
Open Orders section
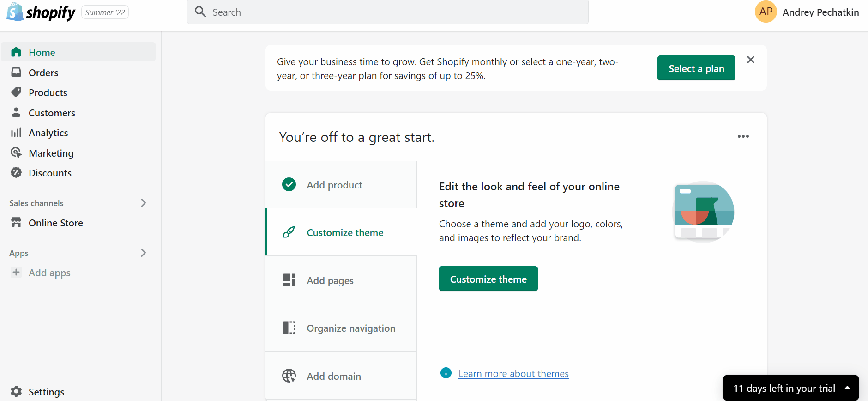pos(43,73)
